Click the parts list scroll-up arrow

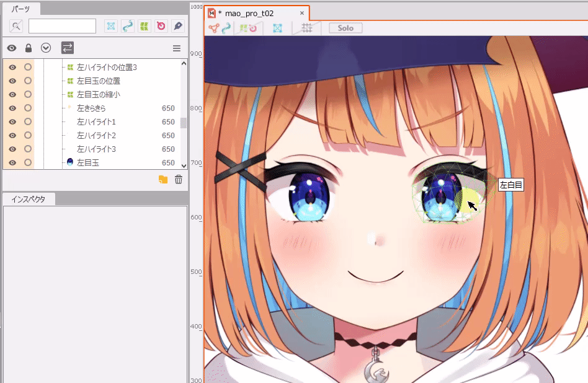tap(184, 63)
